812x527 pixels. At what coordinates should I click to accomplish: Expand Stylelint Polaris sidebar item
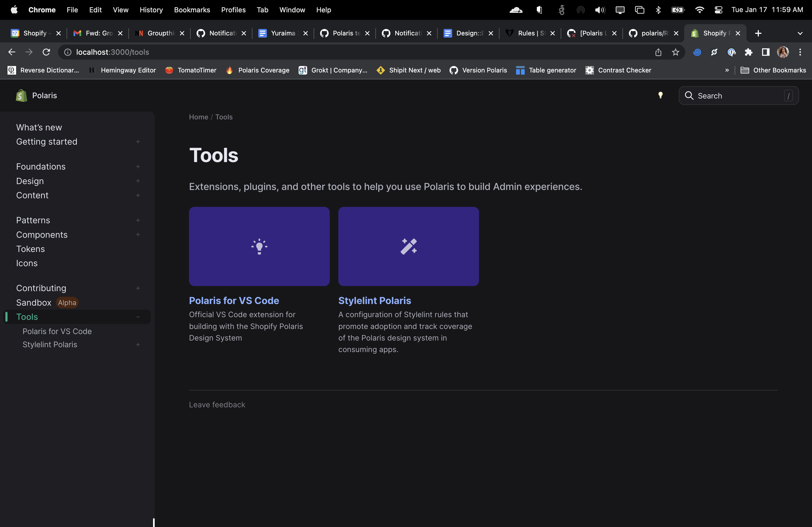138,345
